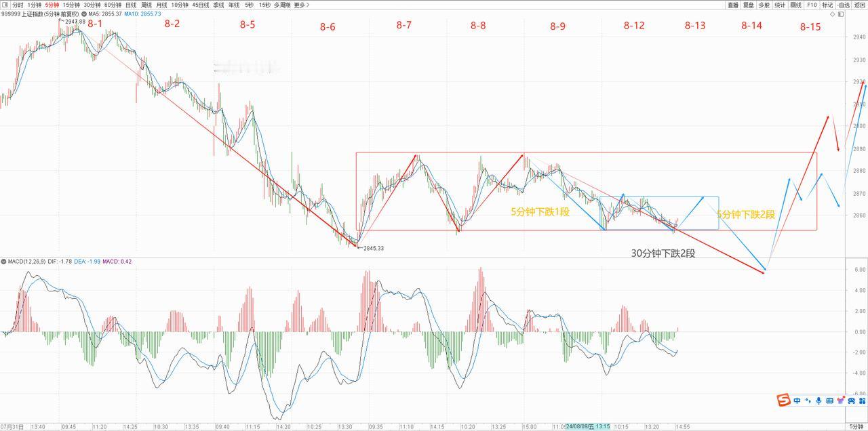
Task: Select the 5分钟 period tab
Action: coord(52,5)
